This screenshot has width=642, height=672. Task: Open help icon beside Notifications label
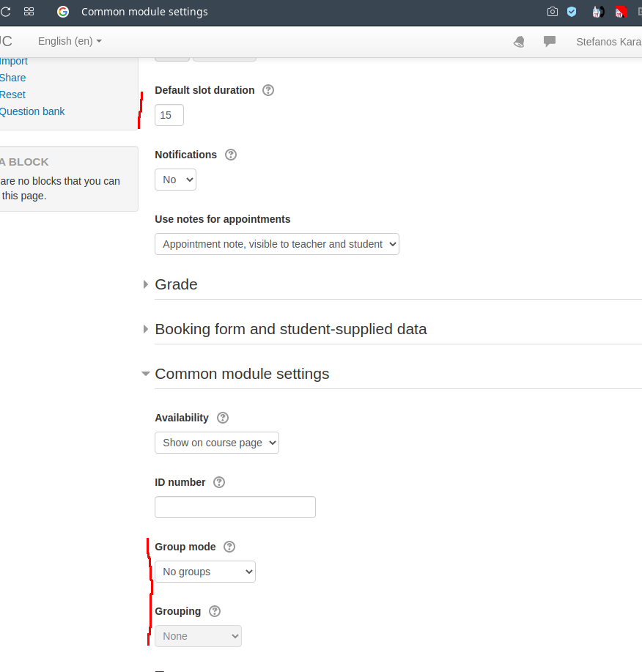(x=231, y=155)
